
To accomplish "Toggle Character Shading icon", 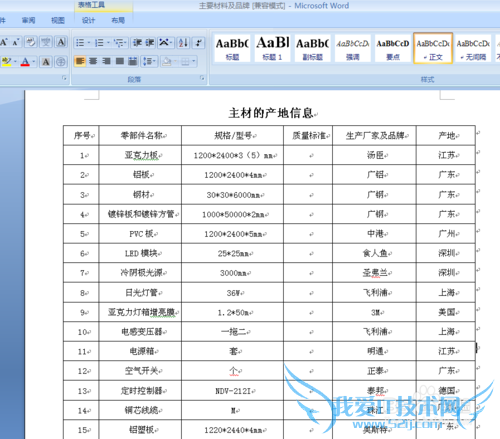I will tap(46, 62).
